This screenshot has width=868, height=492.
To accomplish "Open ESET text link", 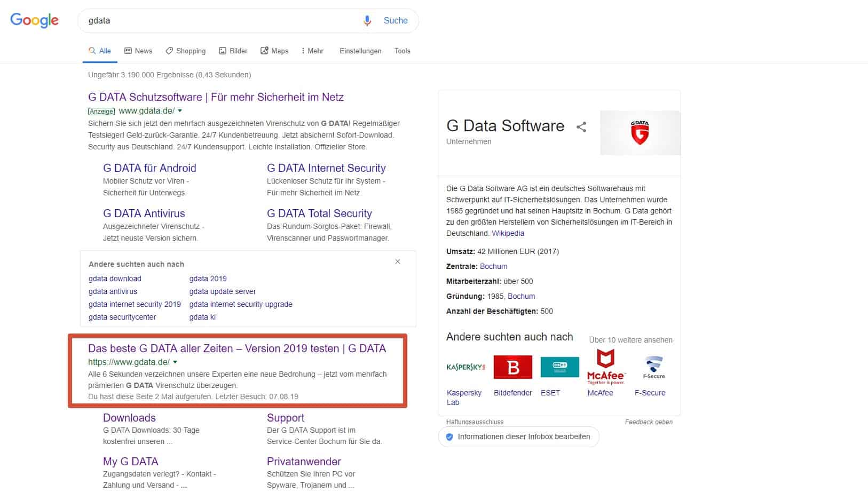I will click(x=550, y=393).
